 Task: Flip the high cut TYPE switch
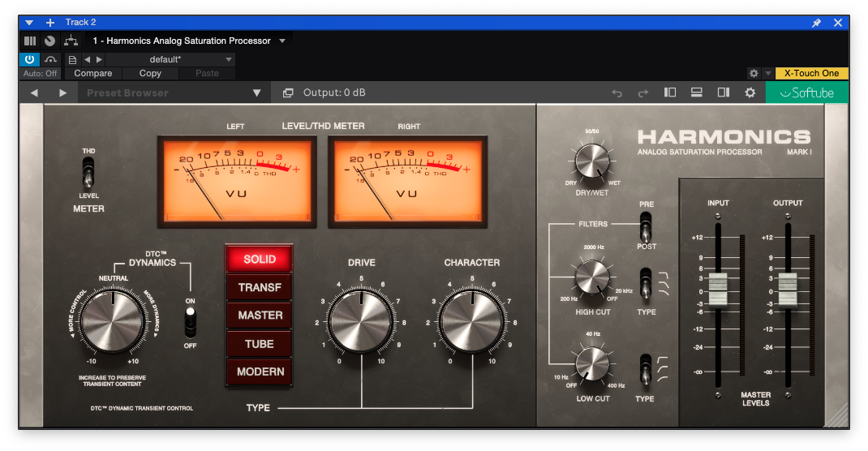coord(646,284)
